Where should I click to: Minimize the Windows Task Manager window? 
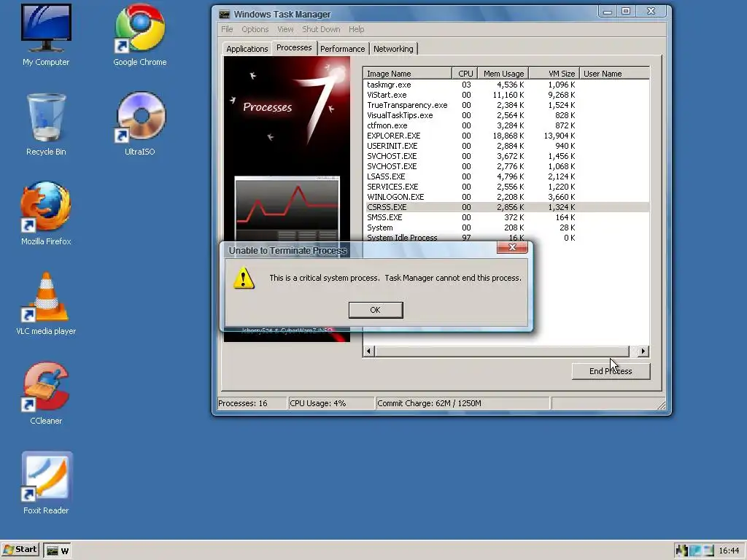pos(608,12)
